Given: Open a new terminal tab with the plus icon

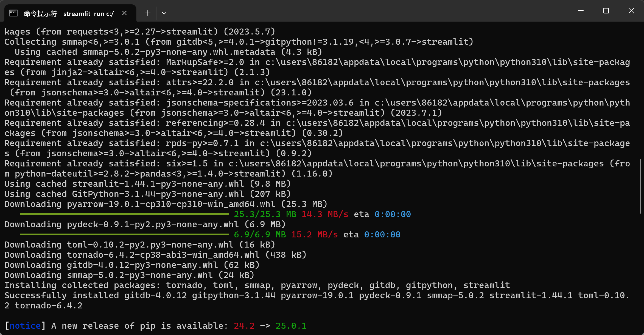Looking at the screenshot, I should pyautogui.click(x=148, y=13).
